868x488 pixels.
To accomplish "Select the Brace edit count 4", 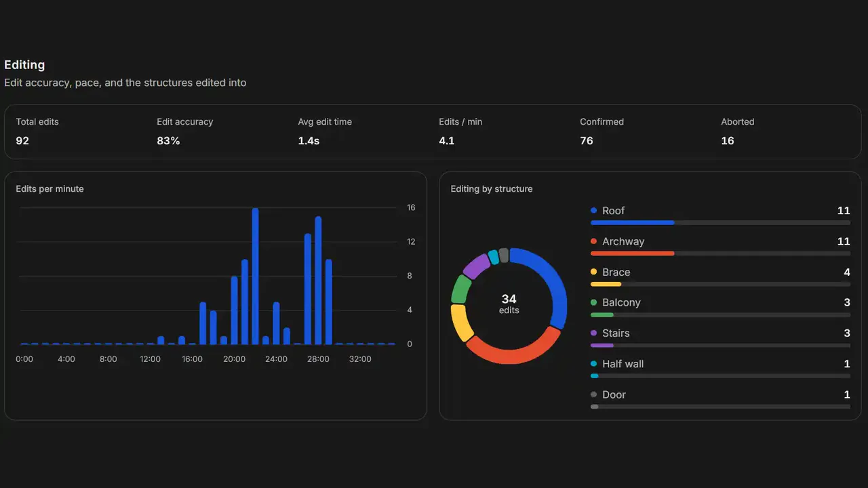I will 847,272.
